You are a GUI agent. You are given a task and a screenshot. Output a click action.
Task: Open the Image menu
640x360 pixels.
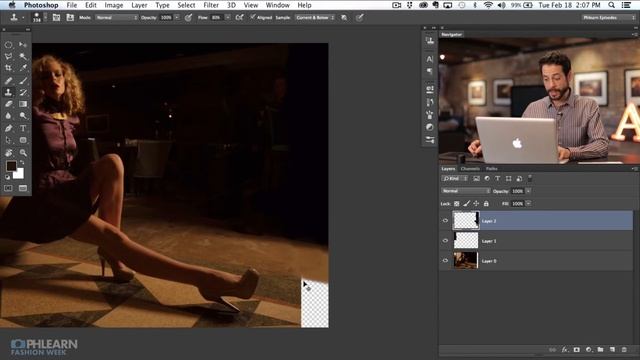point(114,5)
